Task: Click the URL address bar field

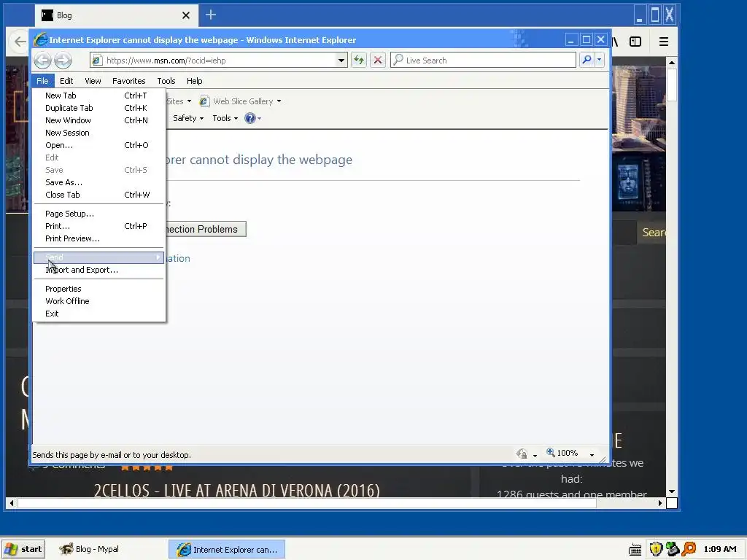Action: click(x=219, y=61)
